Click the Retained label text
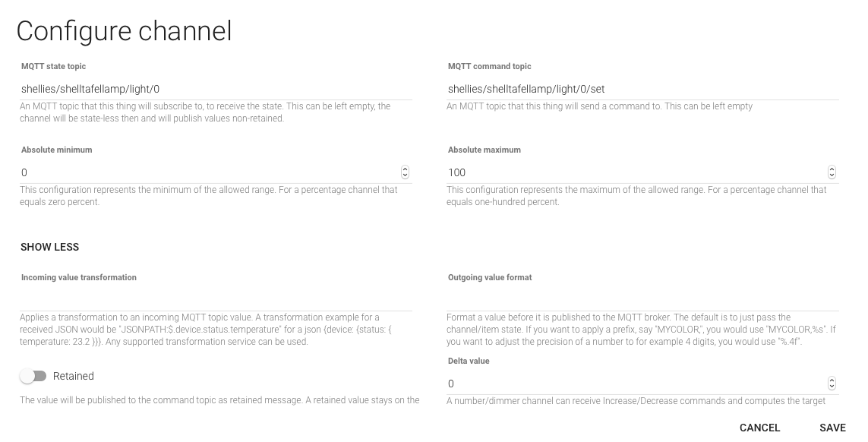This screenshot has height=442, width=868. [74, 376]
